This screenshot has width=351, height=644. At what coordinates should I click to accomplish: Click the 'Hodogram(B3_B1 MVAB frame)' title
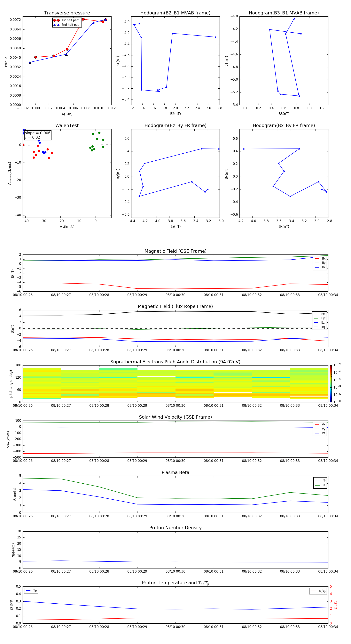(x=284, y=13)
